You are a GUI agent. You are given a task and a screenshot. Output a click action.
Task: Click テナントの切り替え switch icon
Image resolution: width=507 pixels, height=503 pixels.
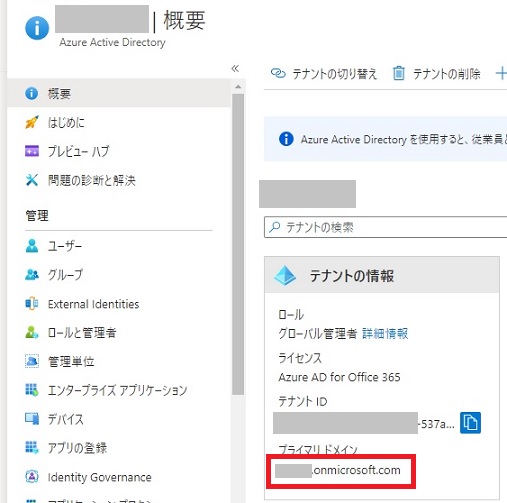278,73
